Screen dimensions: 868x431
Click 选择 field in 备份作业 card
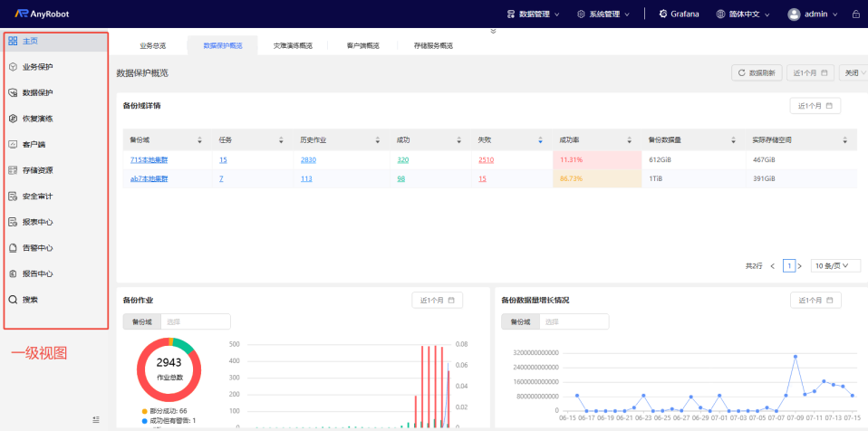point(196,321)
